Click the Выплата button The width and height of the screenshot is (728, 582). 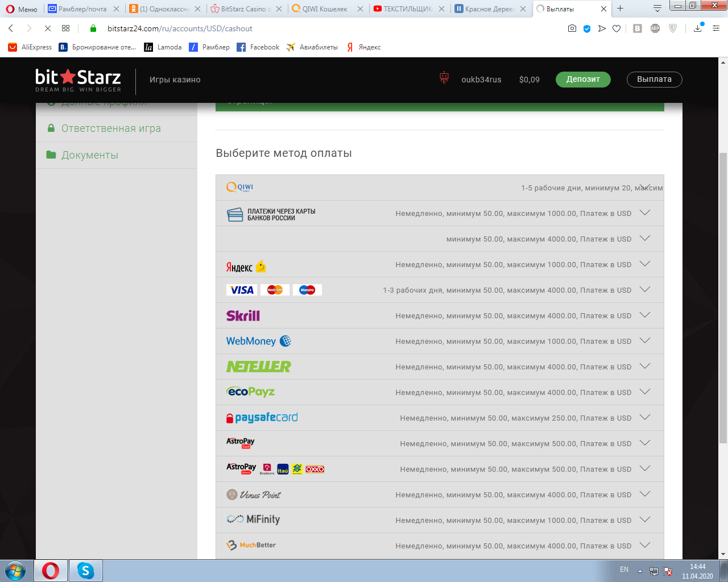coord(654,80)
